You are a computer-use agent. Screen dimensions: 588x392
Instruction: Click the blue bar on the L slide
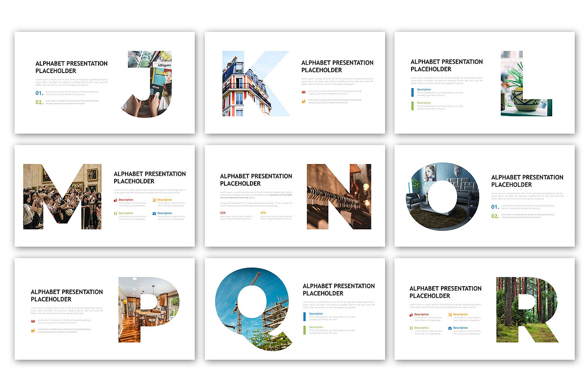click(x=413, y=92)
